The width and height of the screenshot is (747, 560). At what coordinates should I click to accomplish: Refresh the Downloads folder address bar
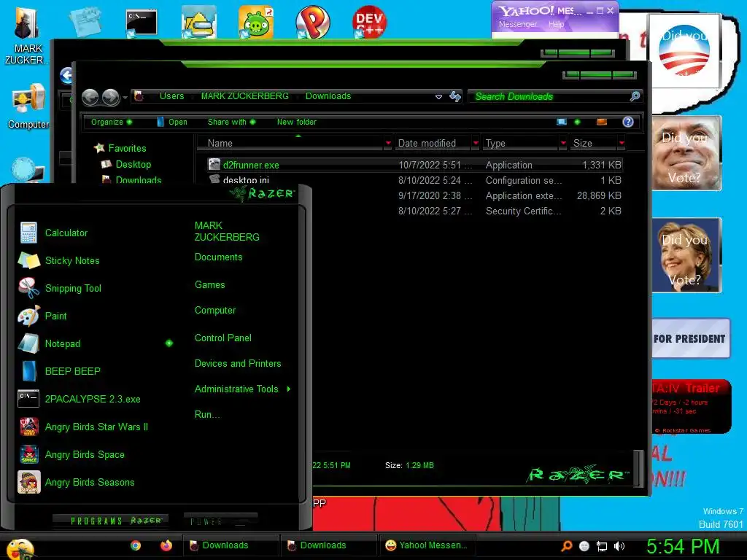(x=455, y=97)
